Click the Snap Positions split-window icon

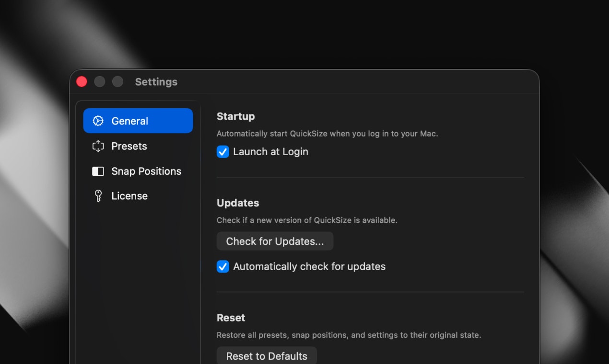[x=98, y=171]
